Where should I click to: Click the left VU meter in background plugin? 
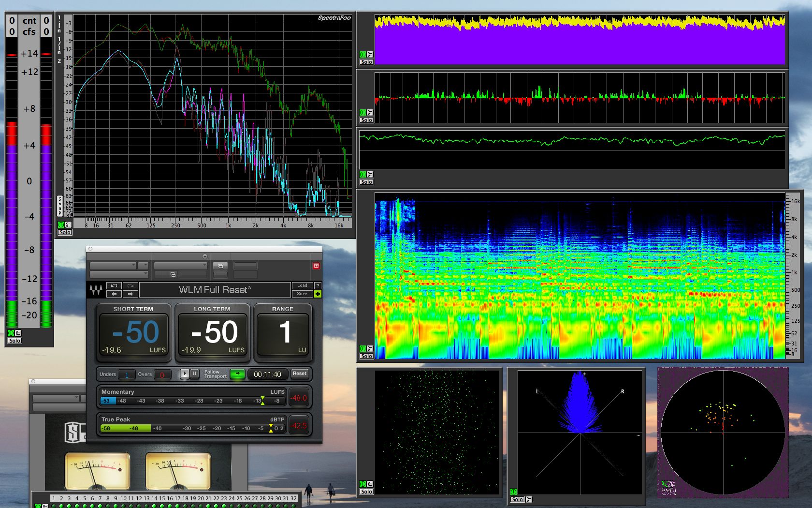pyautogui.click(x=97, y=471)
